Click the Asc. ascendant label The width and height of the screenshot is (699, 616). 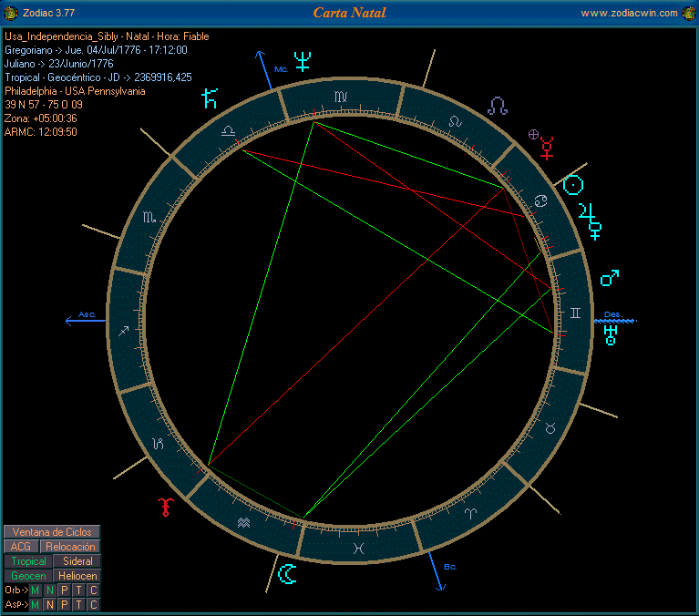click(87, 314)
